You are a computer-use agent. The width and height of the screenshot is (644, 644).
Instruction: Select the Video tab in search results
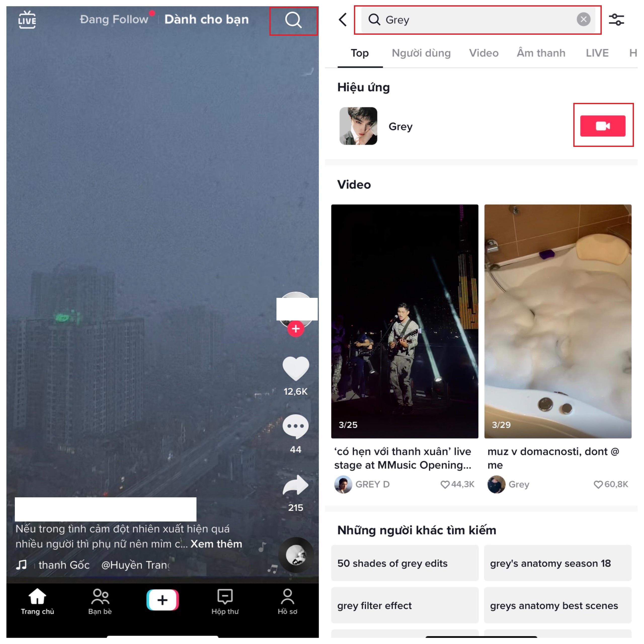pyautogui.click(x=484, y=53)
